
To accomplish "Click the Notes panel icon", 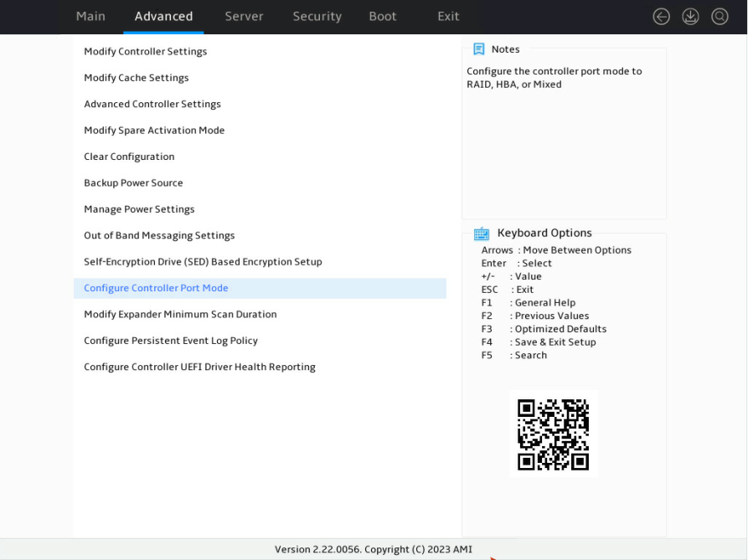I will point(478,49).
